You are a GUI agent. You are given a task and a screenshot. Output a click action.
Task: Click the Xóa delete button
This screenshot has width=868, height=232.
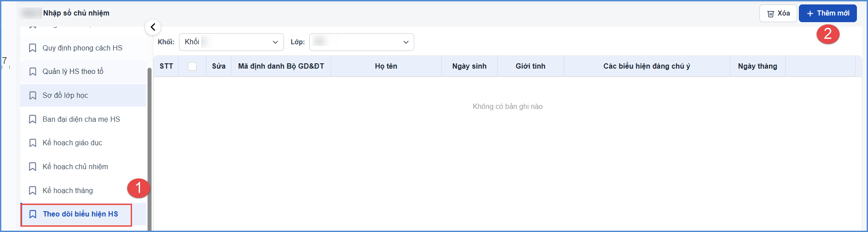click(x=778, y=13)
